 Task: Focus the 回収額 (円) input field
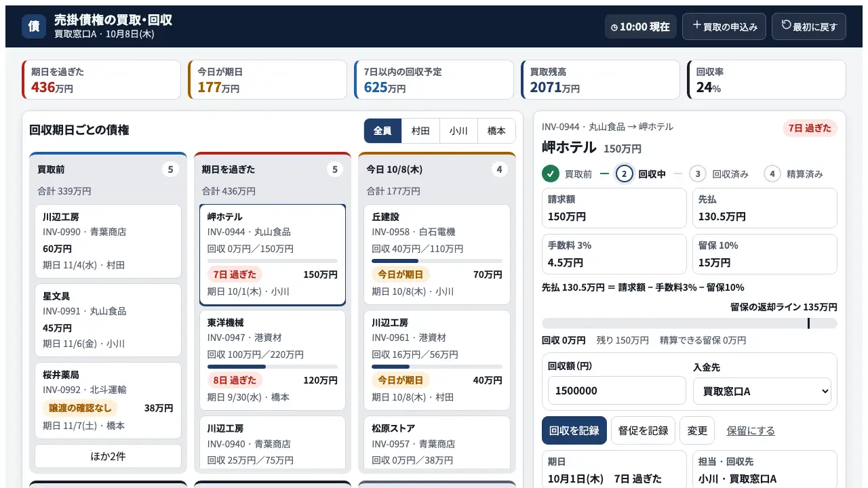617,390
